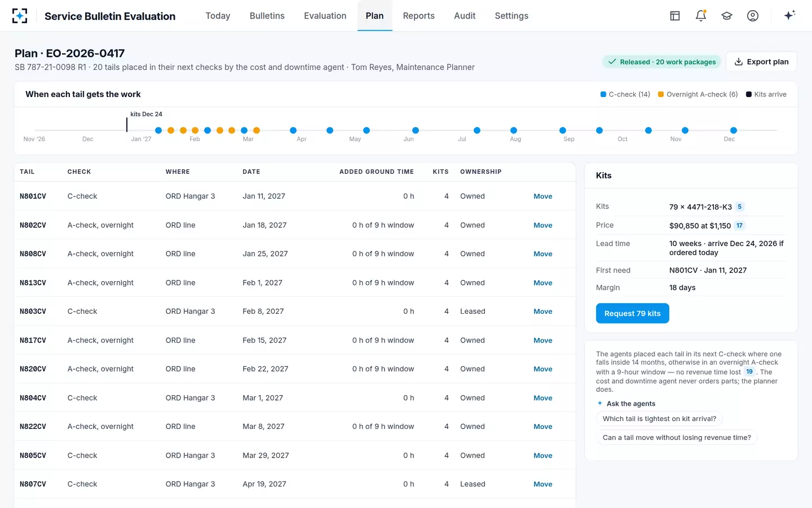812x508 pixels.
Task: Select N801CV tail cell
Action: pyautogui.click(x=33, y=196)
